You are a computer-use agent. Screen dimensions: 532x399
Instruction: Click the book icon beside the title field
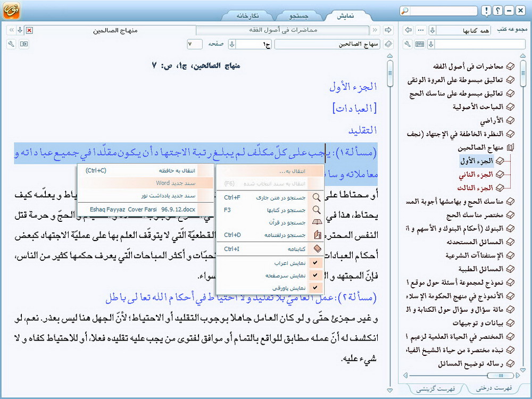388,44
